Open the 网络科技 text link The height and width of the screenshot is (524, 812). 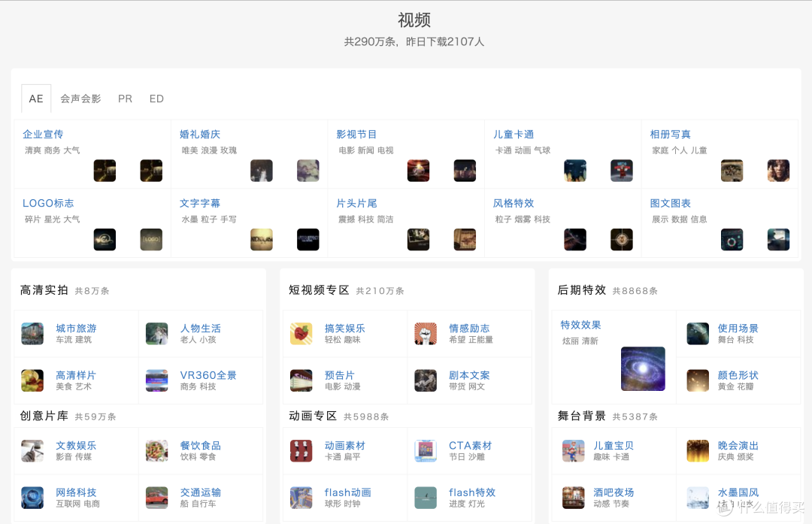coord(76,492)
